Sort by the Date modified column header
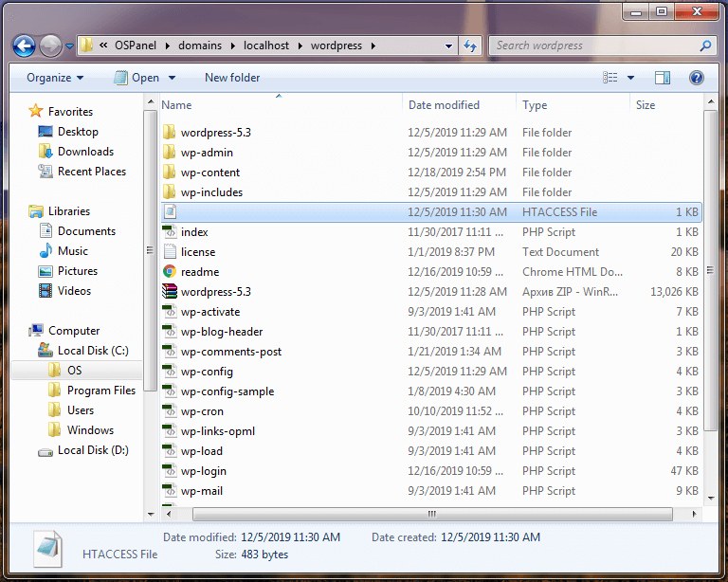728x582 pixels. tap(459, 105)
